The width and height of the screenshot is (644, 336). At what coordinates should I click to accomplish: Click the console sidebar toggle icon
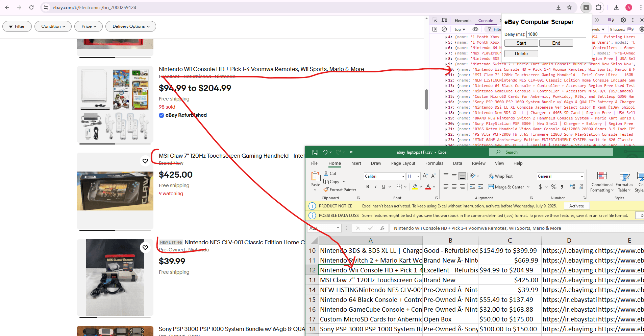click(435, 29)
